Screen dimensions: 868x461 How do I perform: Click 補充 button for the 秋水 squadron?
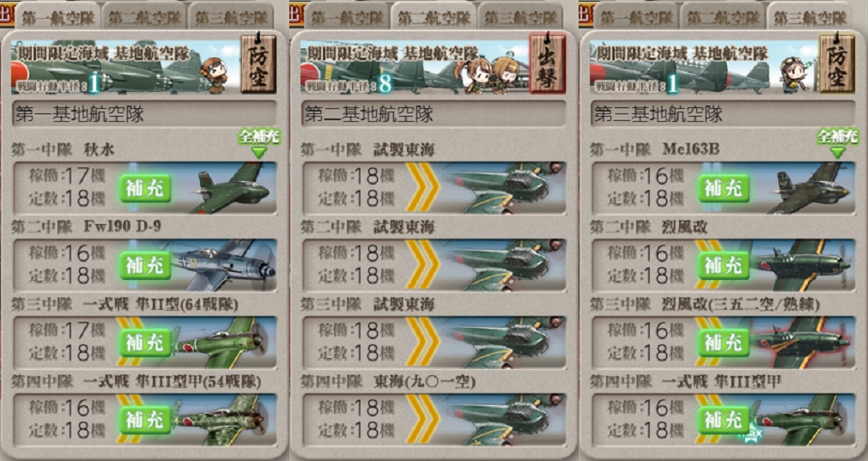tap(145, 189)
